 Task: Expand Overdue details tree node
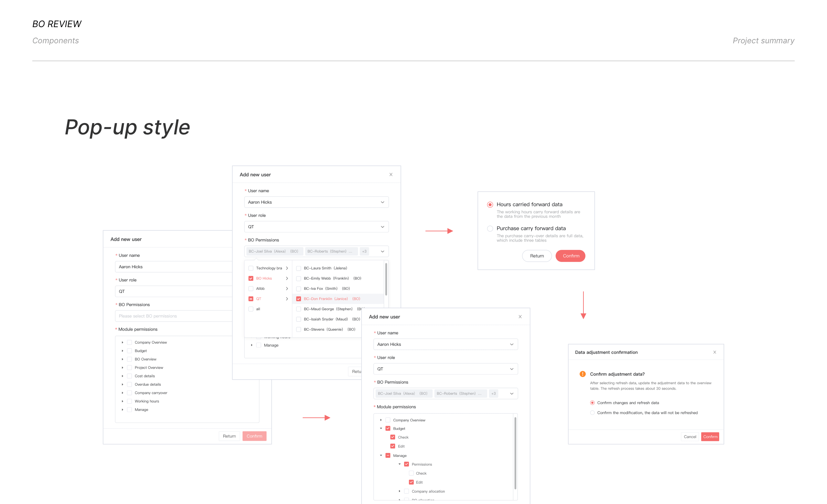coord(122,384)
